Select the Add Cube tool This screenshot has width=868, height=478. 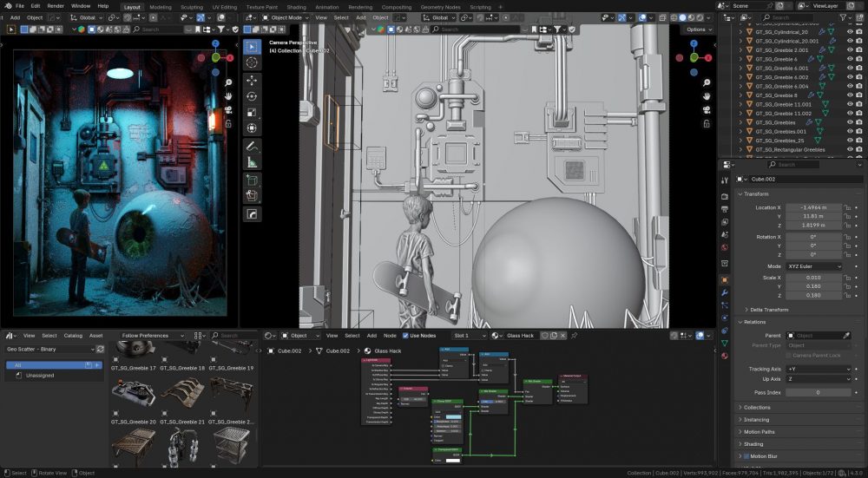click(x=252, y=180)
